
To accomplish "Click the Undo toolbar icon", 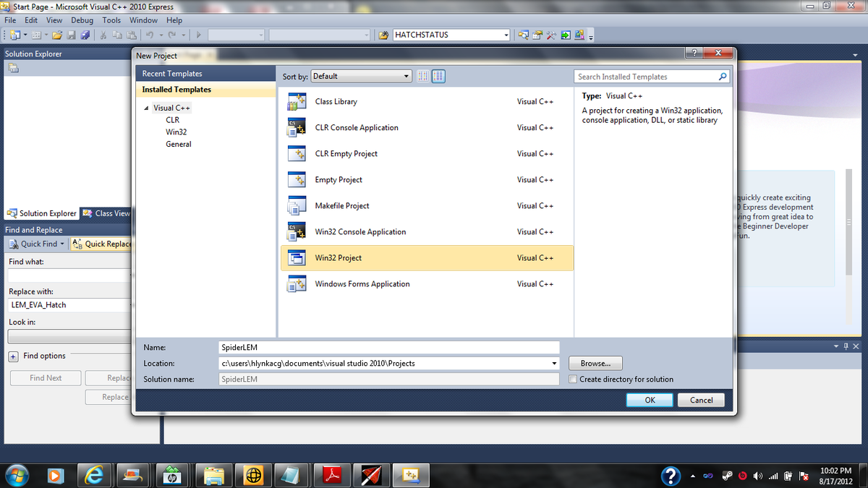I will coord(149,35).
